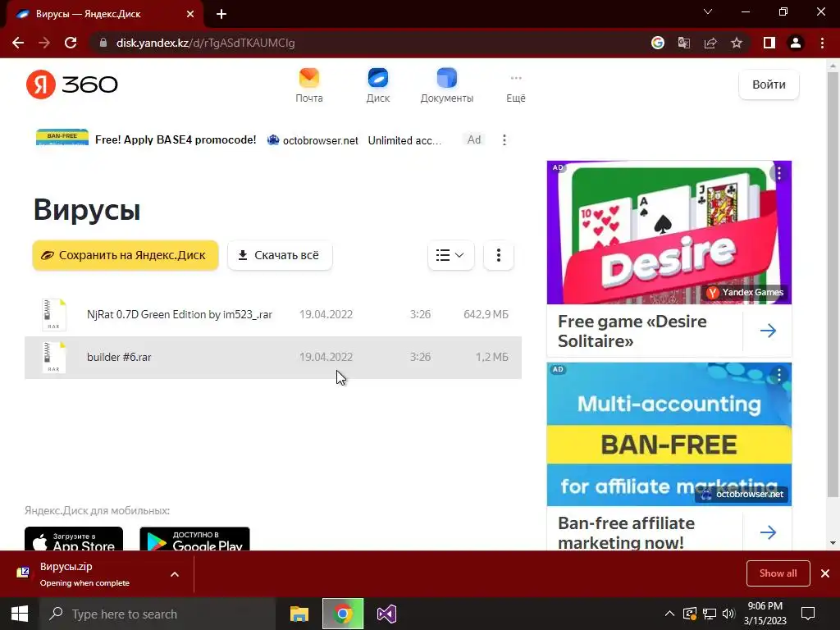Screen dimensions: 840x630
Task: Select NjRat 0.7D Green Edition file row
Action: [273, 314]
